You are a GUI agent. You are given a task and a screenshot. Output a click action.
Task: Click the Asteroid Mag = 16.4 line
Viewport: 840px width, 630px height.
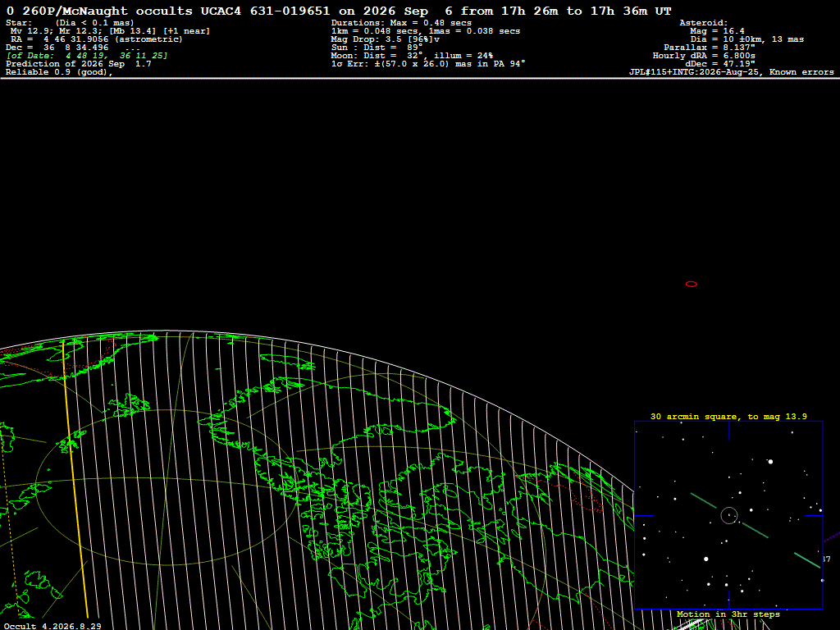tap(717, 31)
